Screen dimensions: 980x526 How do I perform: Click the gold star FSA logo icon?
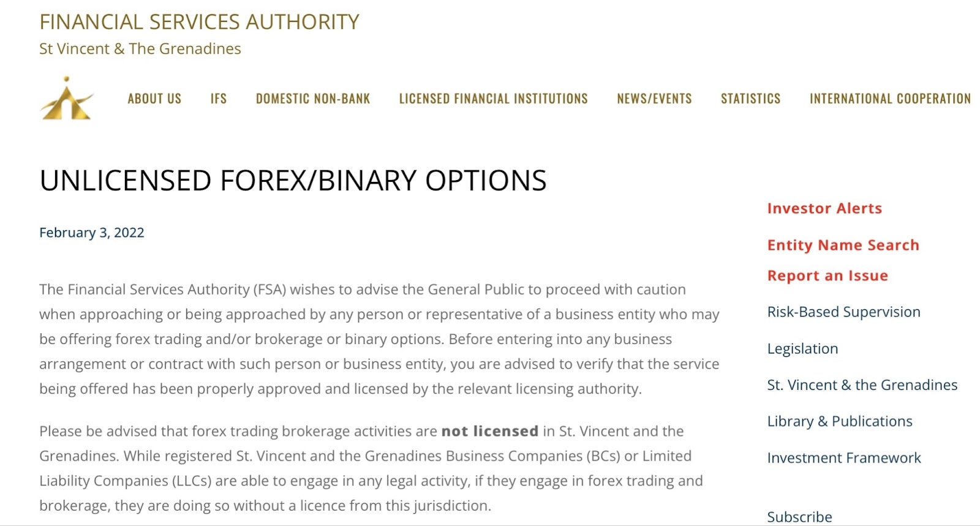(x=67, y=98)
